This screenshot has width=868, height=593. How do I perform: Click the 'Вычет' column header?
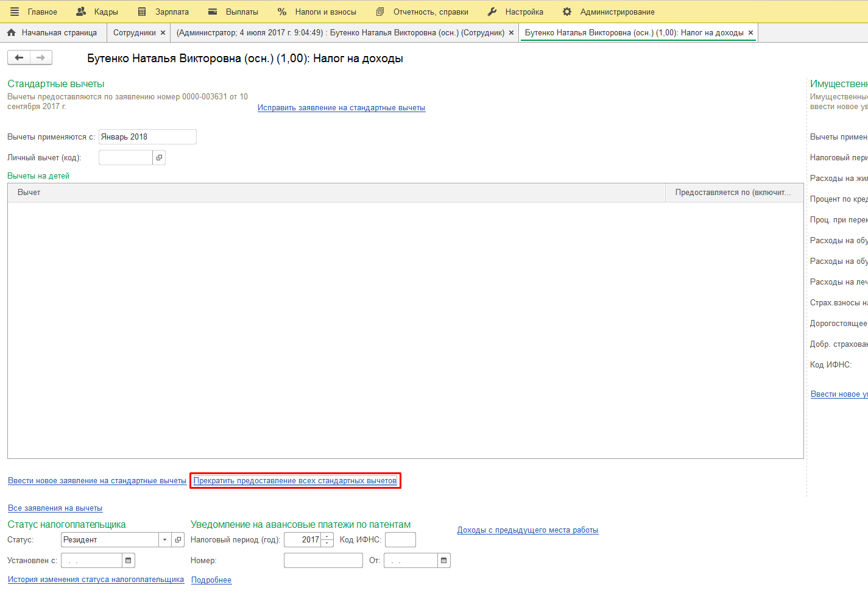[29, 193]
